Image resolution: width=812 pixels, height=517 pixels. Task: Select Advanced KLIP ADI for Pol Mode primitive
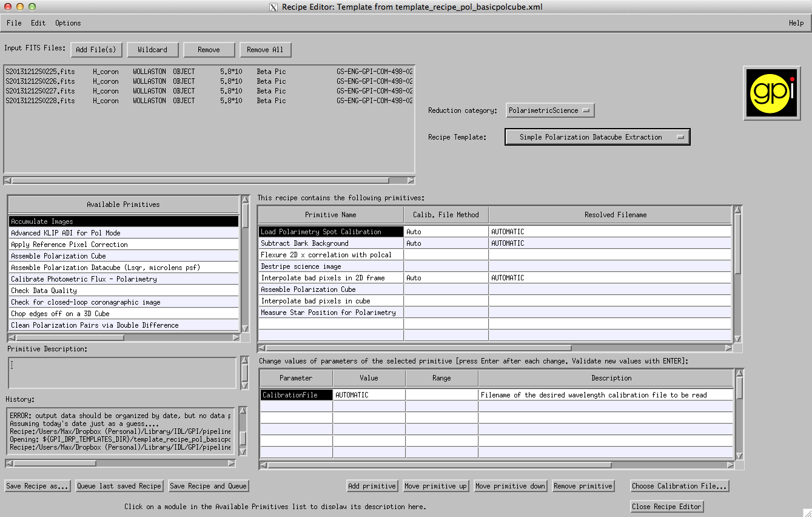(x=65, y=233)
